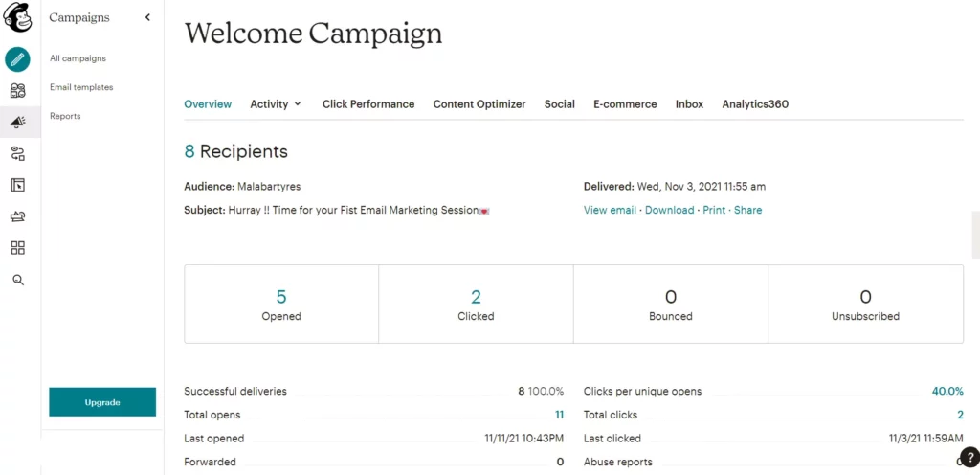980x475 pixels.
Task: Expand the Activity dropdown tab
Action: coord(276,104)
